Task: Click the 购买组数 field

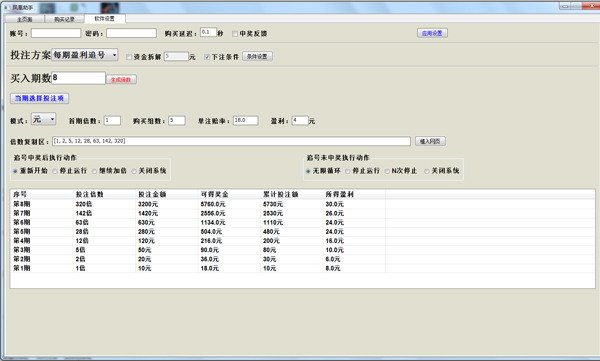Action: coord(177,121)
